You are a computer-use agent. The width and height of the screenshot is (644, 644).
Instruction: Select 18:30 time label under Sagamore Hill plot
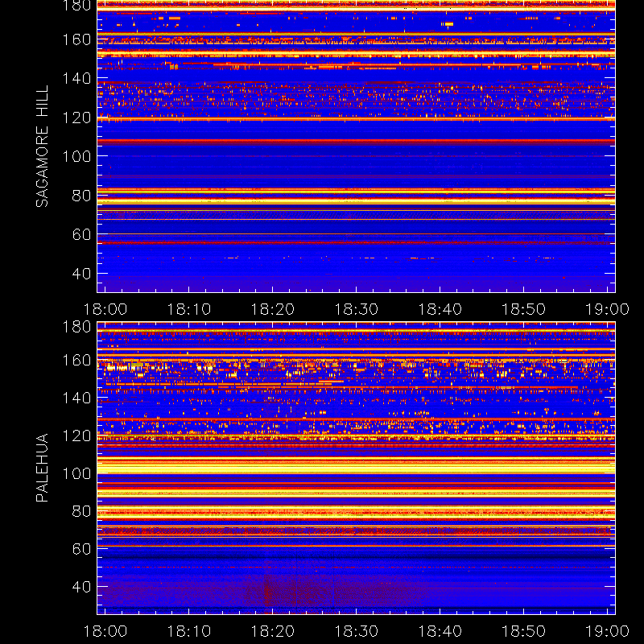[356, 309]
